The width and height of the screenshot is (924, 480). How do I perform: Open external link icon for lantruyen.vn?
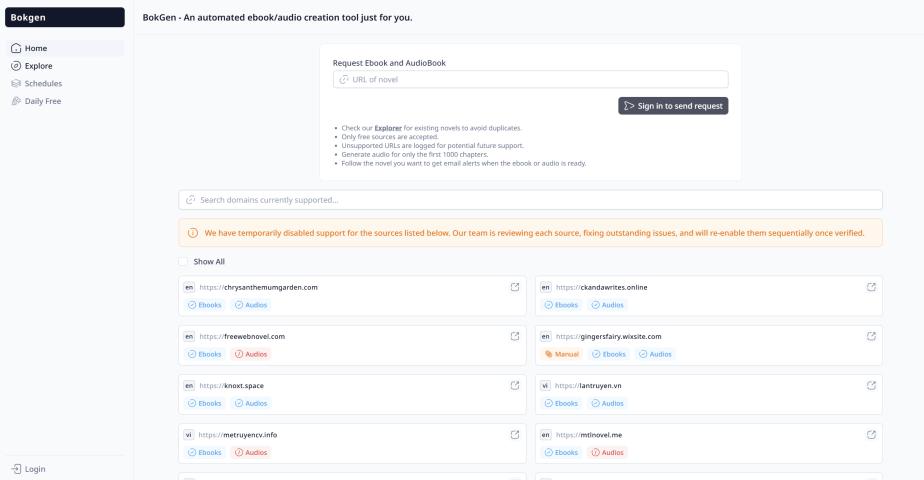point(871,385)
